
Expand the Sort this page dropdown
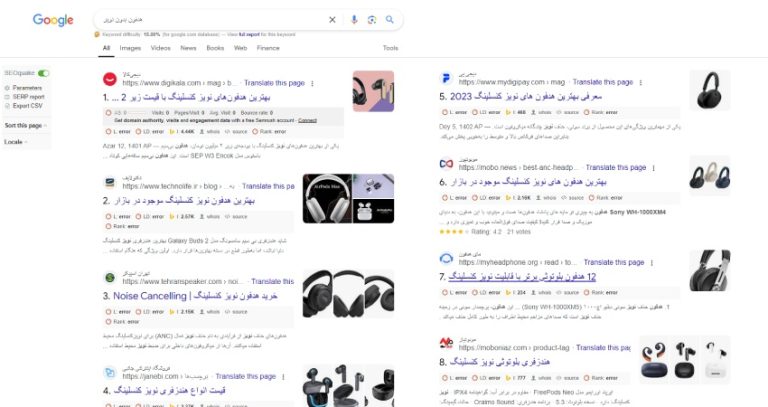pos(25,125)
